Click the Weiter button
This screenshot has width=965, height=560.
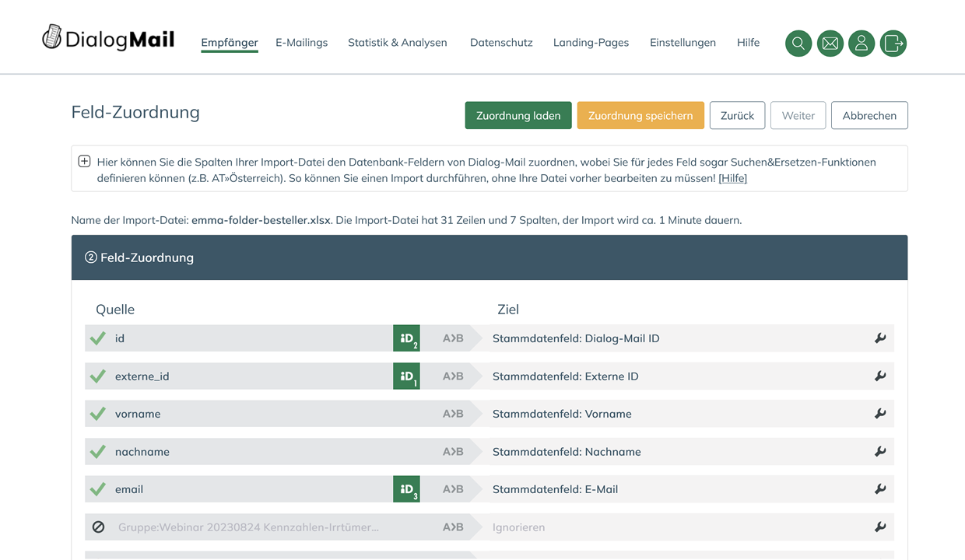[x=798, y=115]
